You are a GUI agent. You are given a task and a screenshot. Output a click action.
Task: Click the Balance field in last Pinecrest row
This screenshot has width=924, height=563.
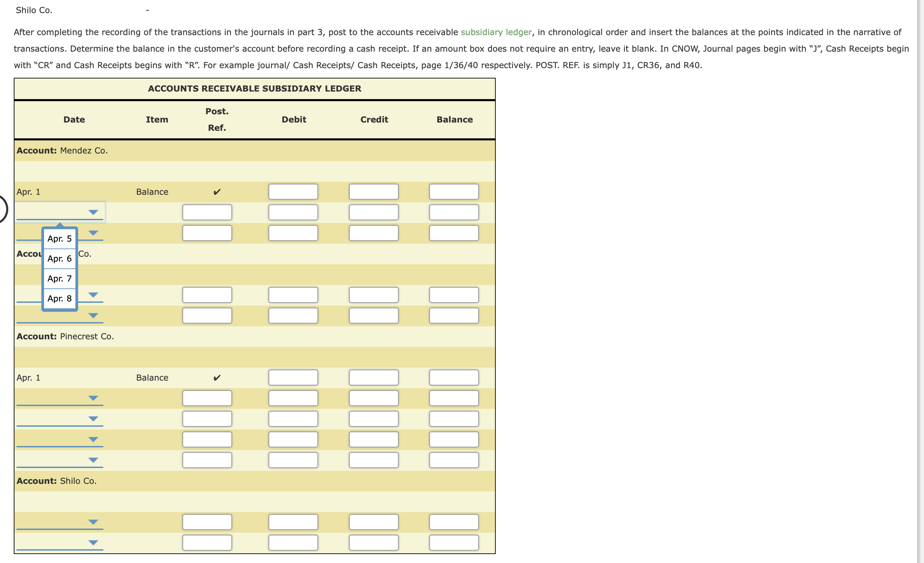[x=454, y=460]
